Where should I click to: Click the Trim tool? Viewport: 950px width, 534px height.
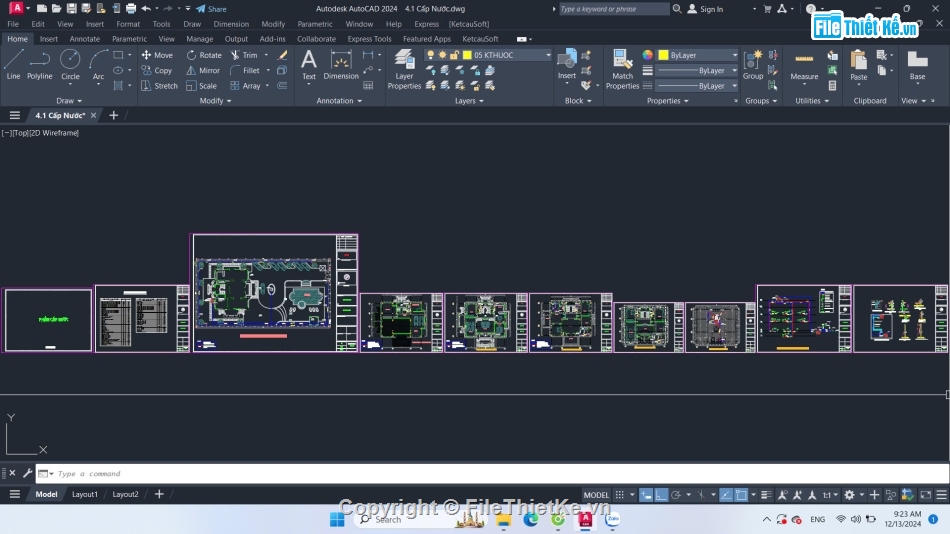click(244, 55)
